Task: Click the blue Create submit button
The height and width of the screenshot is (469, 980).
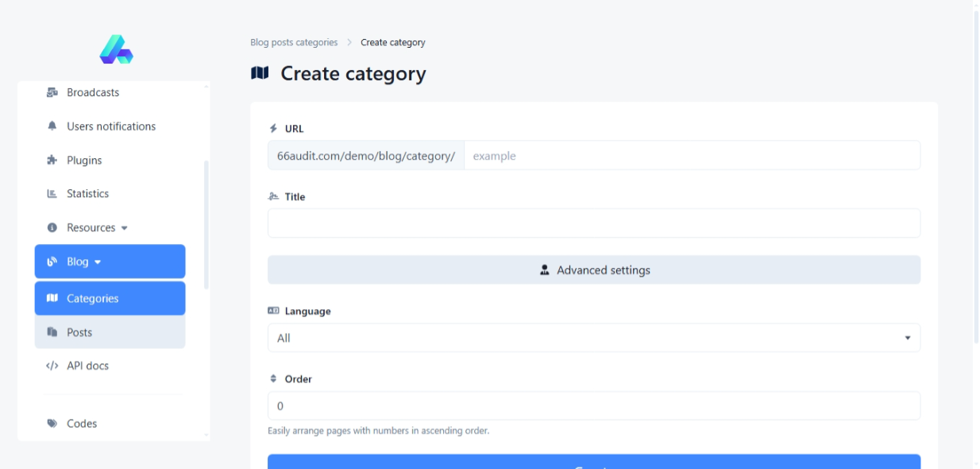Action: point(593,463)
